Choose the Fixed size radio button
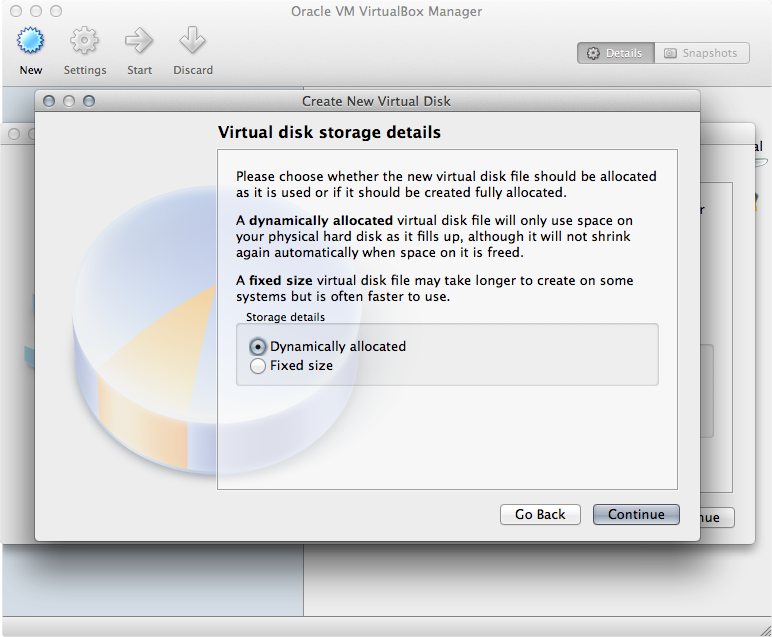The image size is (772, 637). (x=257, y=366)
